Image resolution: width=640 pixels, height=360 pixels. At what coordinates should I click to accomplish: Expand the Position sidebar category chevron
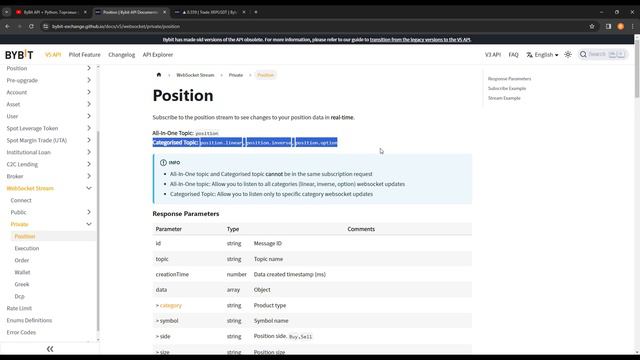point(89,68)
